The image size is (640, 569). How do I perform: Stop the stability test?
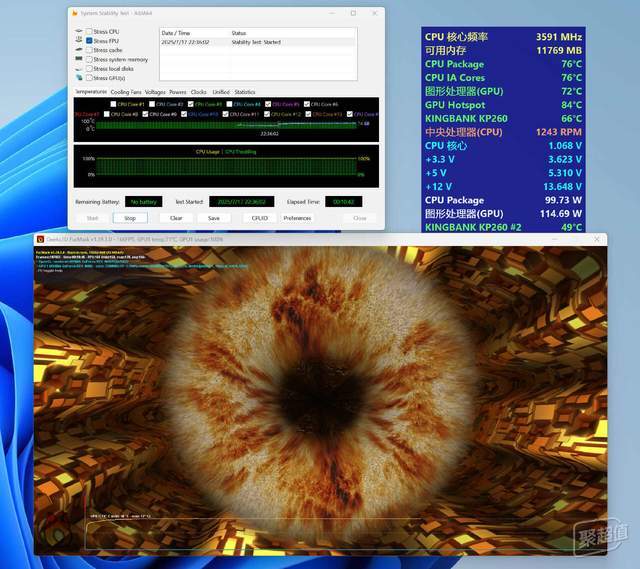tap(130, 218)
